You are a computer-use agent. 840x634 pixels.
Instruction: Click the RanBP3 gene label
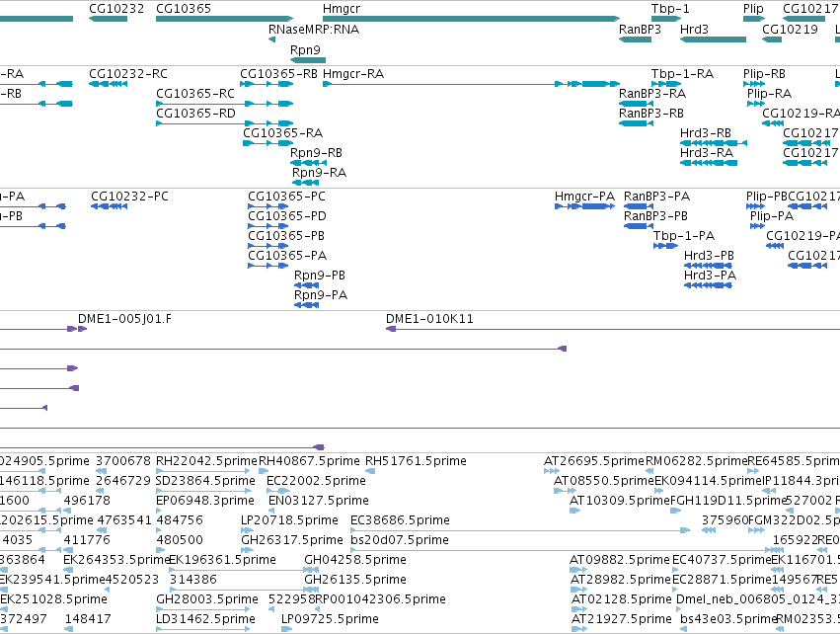640,29
